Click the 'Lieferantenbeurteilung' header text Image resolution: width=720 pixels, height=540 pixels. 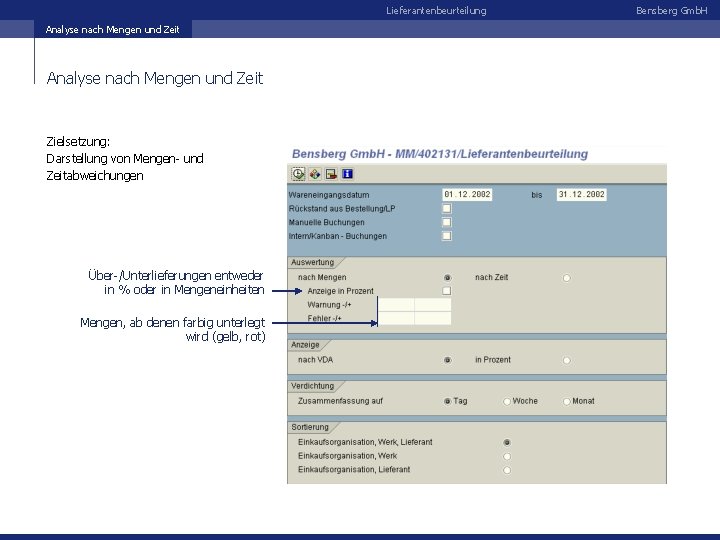tap(436, 11)
